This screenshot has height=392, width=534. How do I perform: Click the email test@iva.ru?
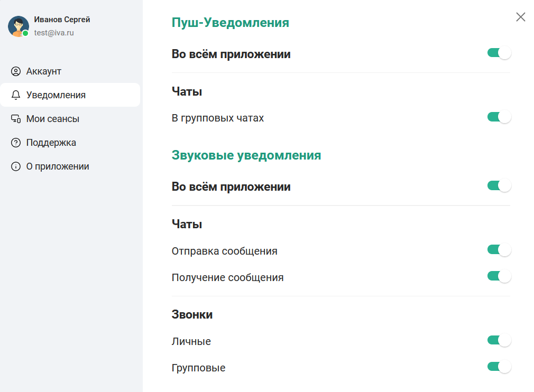click(51, 32)
